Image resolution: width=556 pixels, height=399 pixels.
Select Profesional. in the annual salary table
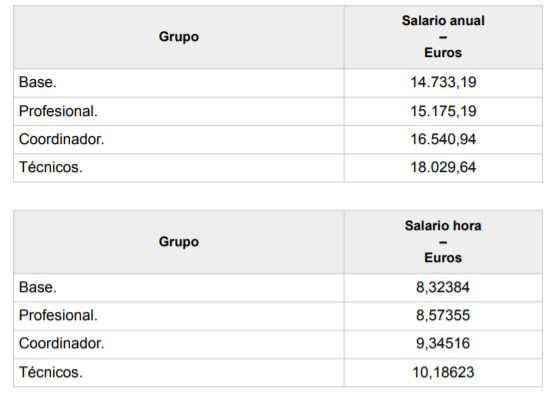[x=58, y=111]
